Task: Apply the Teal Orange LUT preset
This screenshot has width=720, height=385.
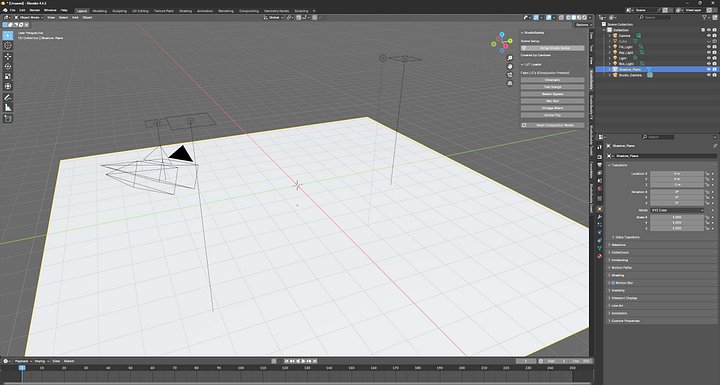Action: coord(552,87)
